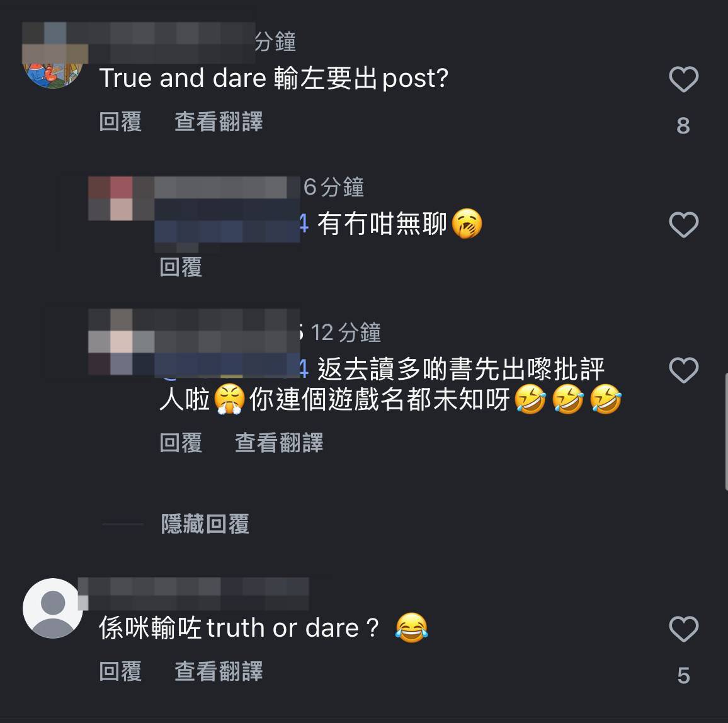The width and height of the screenshot is (728, 723).
Task: View translation of 'truth or dare' comment
Action: (x=219, y=671)
